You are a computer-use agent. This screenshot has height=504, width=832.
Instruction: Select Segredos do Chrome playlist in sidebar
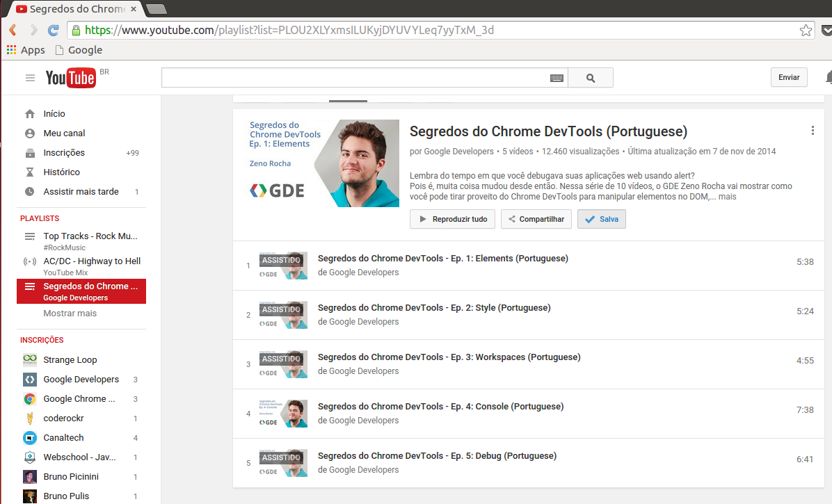click(x=81, y=291)
